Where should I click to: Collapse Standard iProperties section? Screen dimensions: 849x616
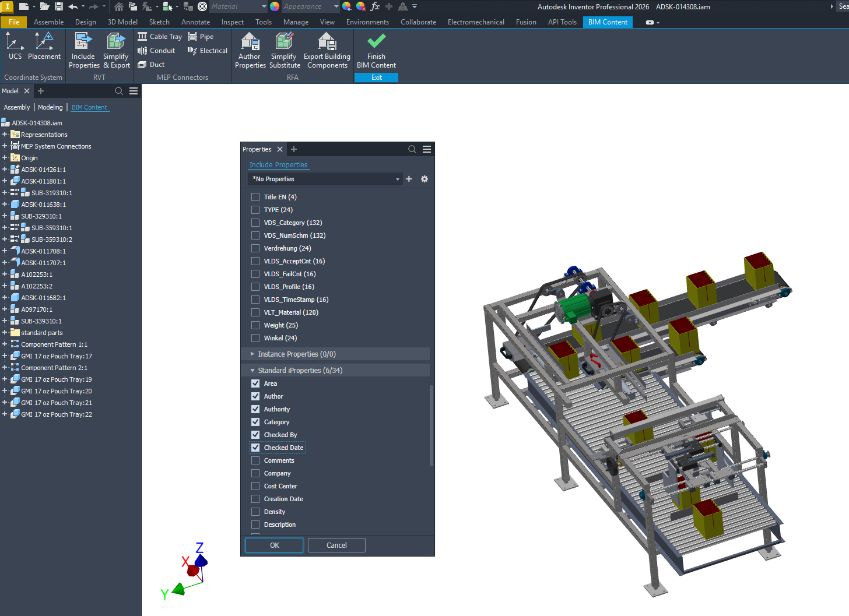(x=252, y=370)
